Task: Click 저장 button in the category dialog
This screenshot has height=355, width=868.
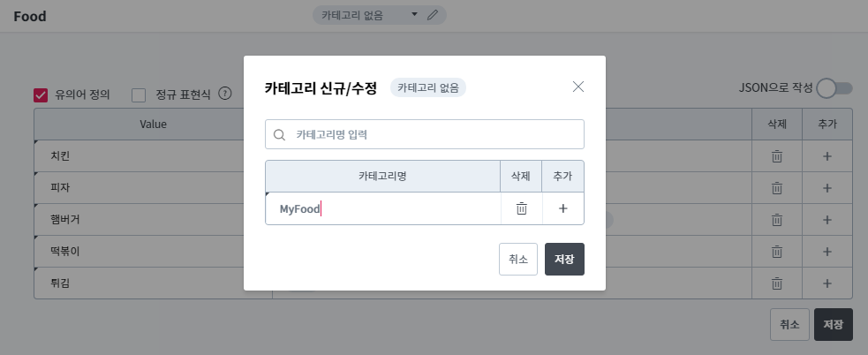Action: click(564, 259)
